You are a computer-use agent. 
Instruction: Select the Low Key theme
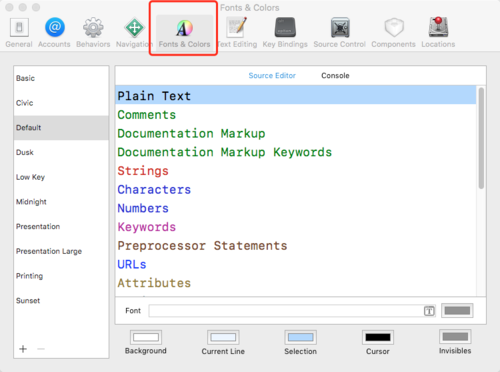click(61, 177)
